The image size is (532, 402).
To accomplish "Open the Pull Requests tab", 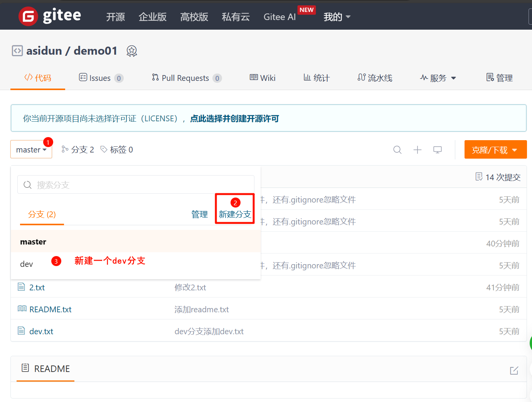I will tap(187, 78).
